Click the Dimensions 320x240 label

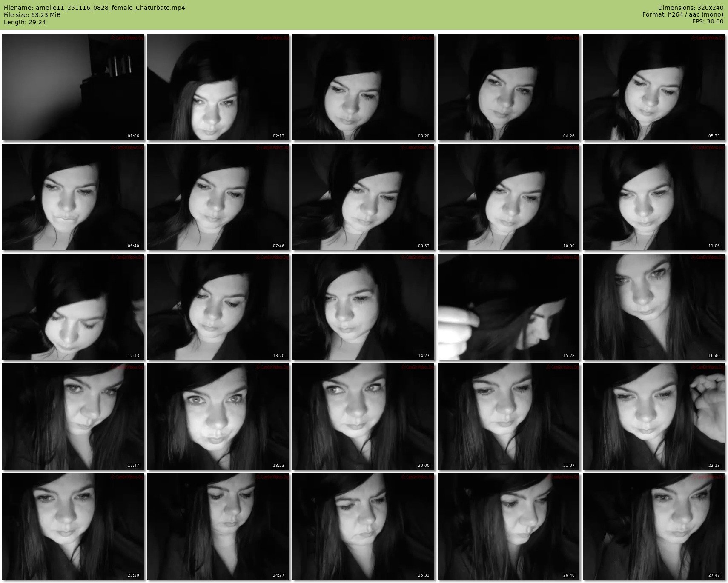pyautogui.click(x=691, y=8)
